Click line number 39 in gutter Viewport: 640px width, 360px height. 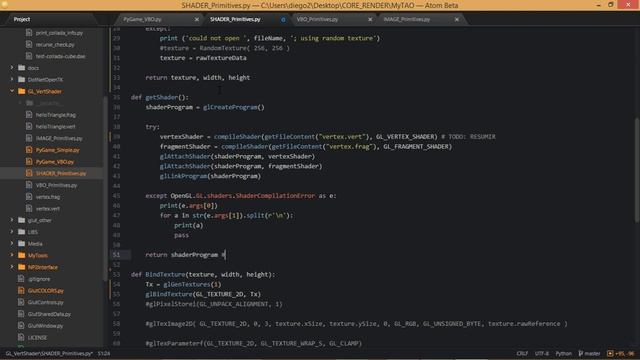[117, 137]
